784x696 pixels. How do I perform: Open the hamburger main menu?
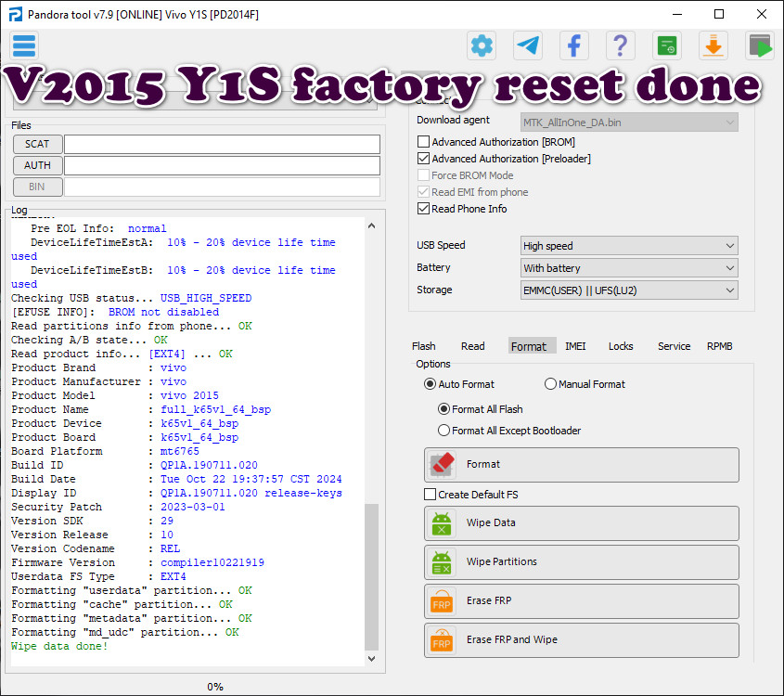click(x=24, y=46)
